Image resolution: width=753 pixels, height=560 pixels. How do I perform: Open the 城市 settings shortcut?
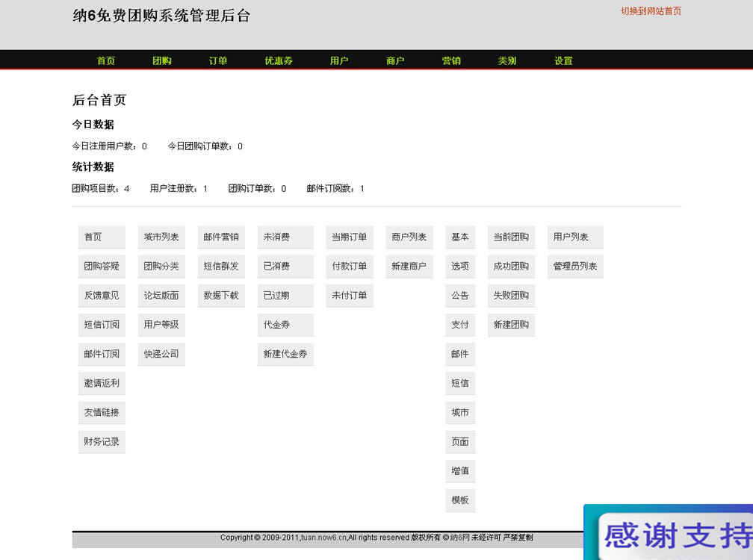coord(460,413)
